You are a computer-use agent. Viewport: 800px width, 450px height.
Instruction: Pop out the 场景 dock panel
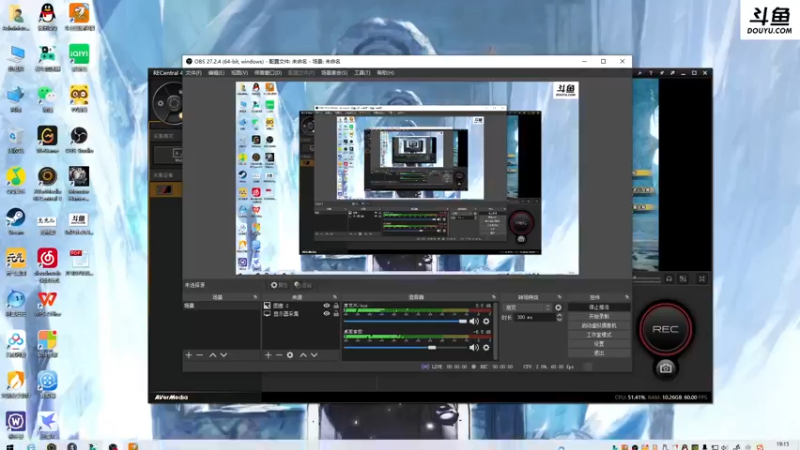tap(255, 297)
